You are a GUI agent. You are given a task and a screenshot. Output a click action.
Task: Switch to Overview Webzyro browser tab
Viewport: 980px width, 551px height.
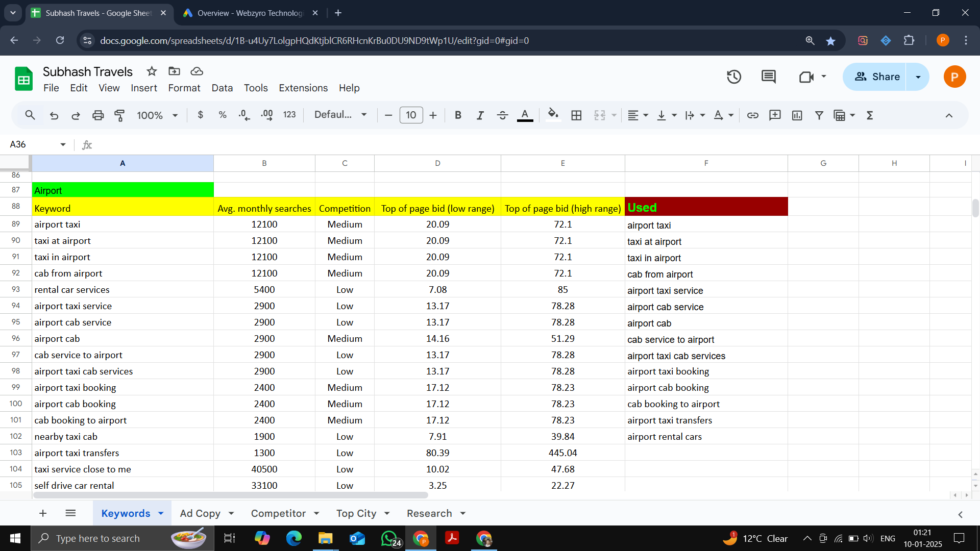(x=250, y=13)
